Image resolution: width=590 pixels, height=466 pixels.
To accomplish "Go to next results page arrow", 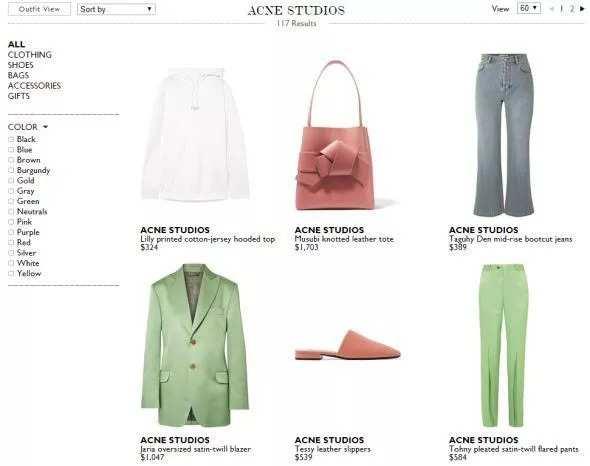I will 582,9.
